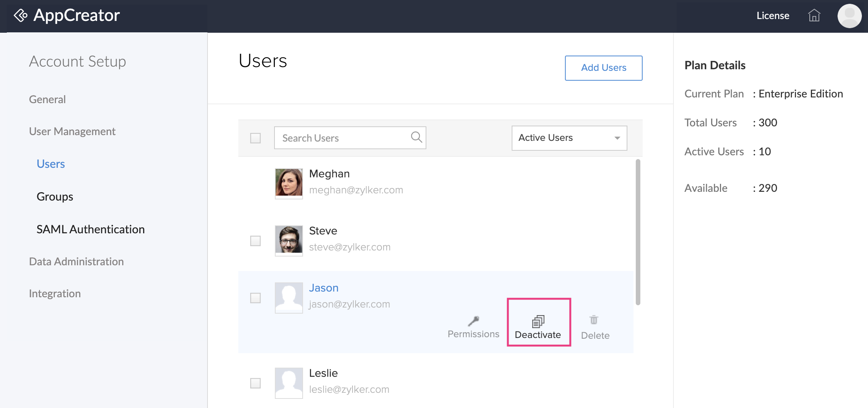Deactivate the user Jason
This screenshot has height=408, width=868.
[538, 322]
